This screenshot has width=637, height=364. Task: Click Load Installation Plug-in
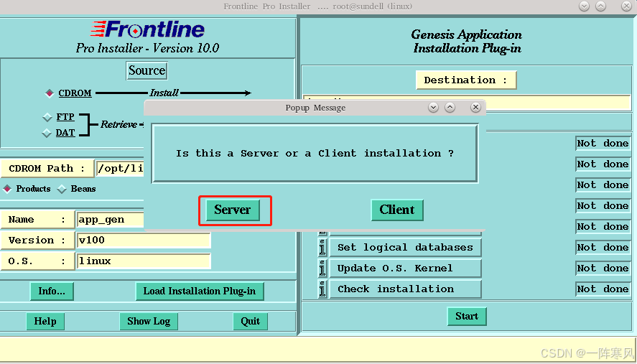[x=200, y=291]
